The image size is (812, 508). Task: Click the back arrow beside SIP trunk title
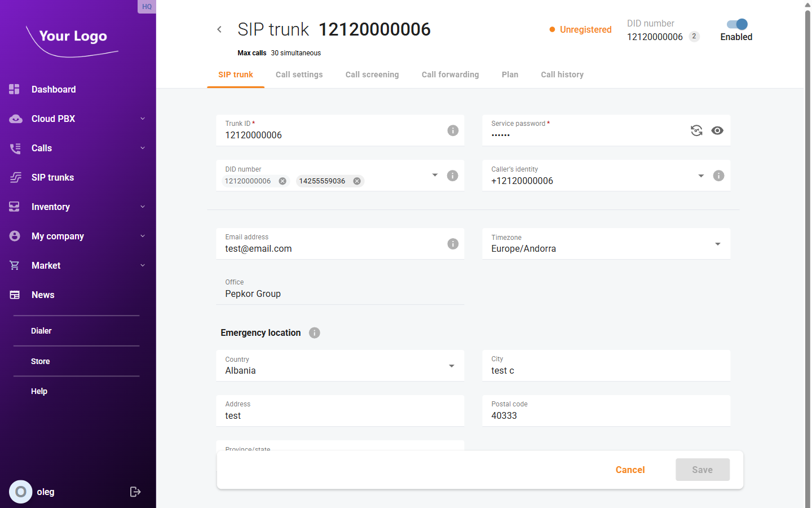(219, 29)
